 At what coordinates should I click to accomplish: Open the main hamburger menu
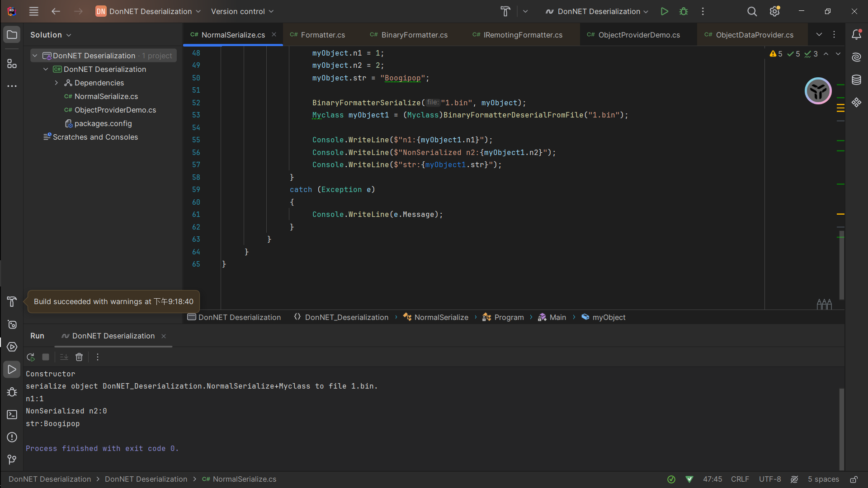pyautogui.click(x=34, y=11)
